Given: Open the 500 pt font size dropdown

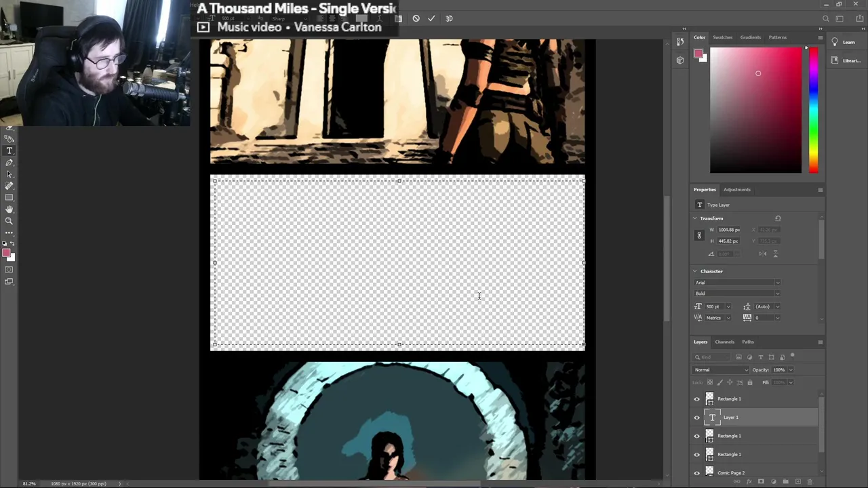Looking at the screenshot, I should pos(728,306).
